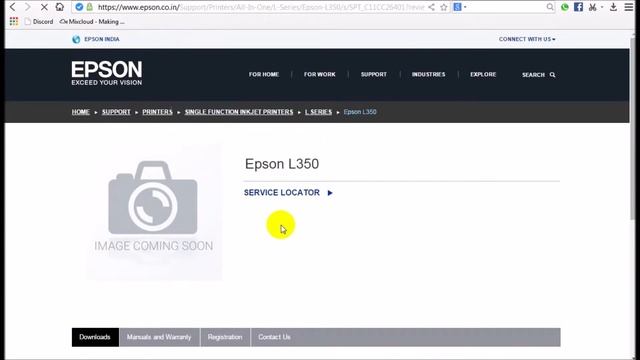Viewport: 640px width, 360px height.
Task: Click the scissors screenshot extension icon
Action: (x=593, y=7)
